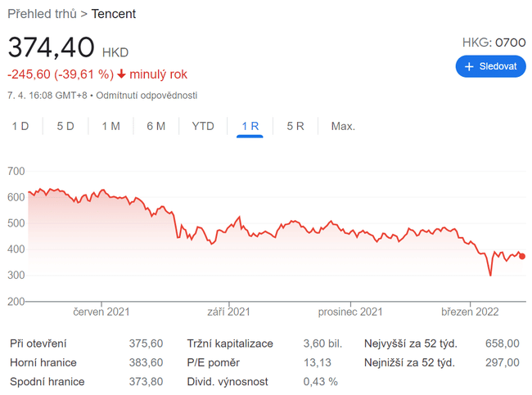Open the Přehled trhů breadcrumb link

pos(42,14)
